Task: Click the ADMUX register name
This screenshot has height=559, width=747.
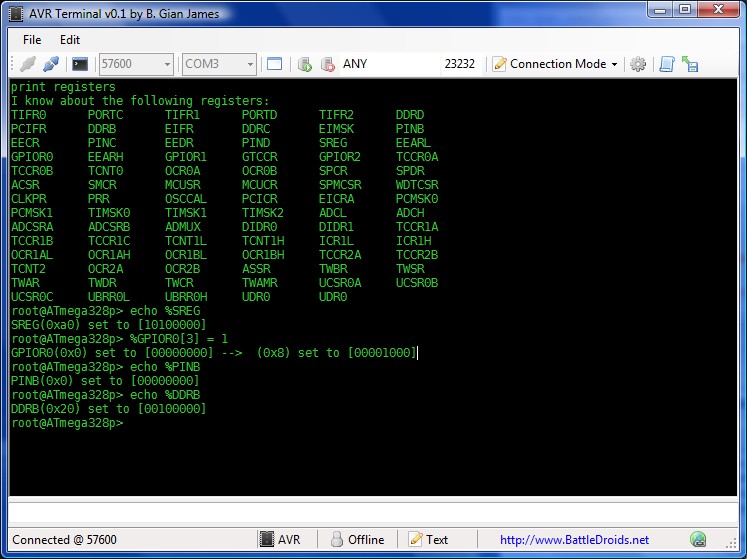Action: pos(183,227)
